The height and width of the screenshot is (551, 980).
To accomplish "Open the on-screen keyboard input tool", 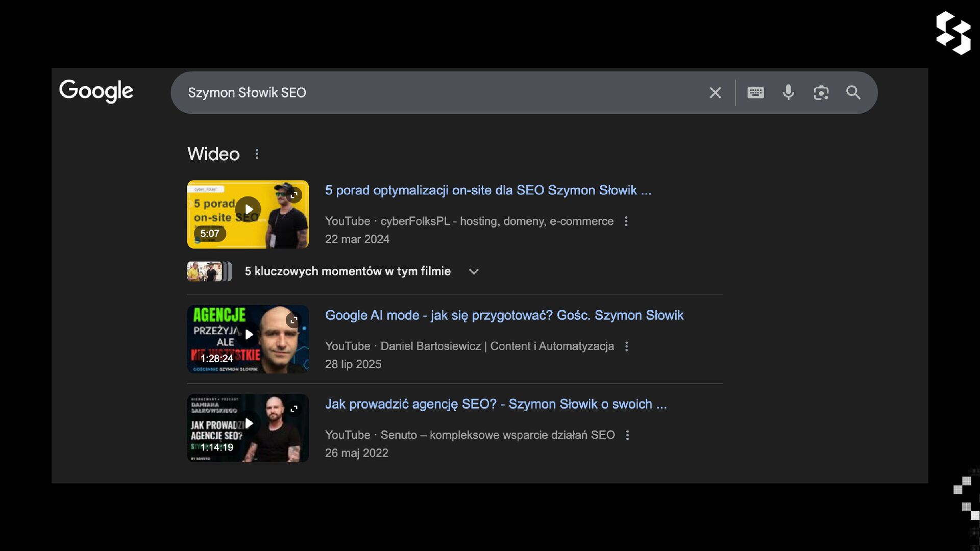I will coord(755,93).
